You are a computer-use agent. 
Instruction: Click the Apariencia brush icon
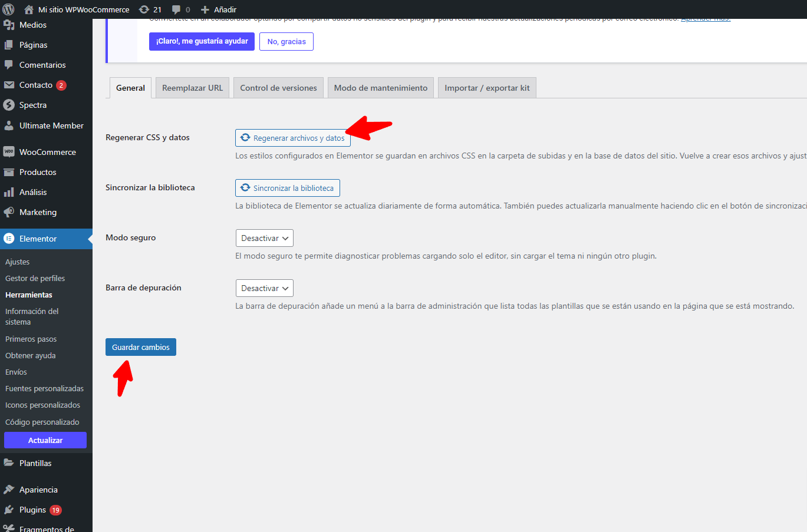point(9,490)
